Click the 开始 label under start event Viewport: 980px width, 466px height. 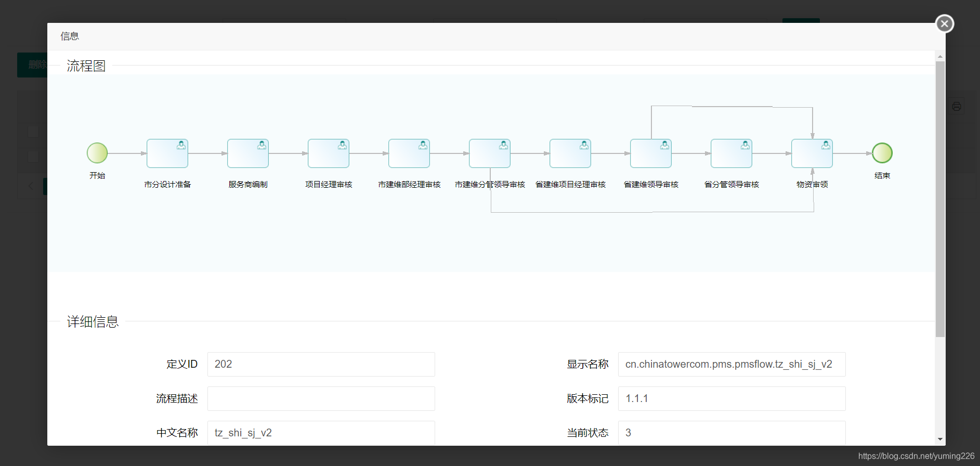pos(97,176)
